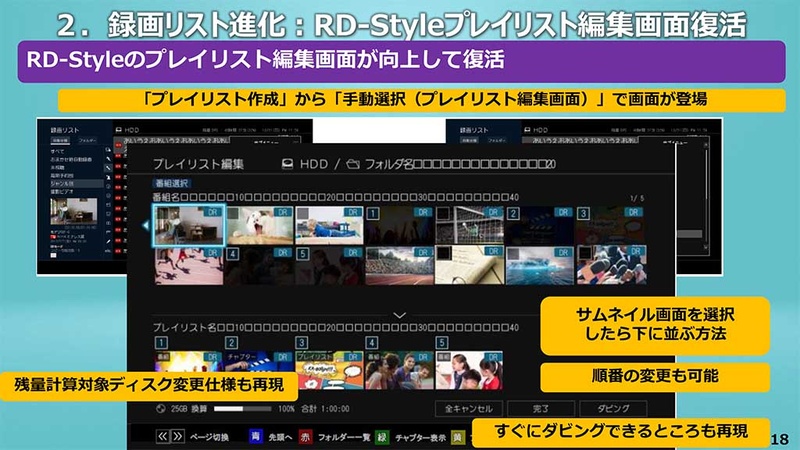Select the children thumbnail in playlist row
Image resolution: width=800 pixels, height=450 pixels.
[x=469, y=370]
